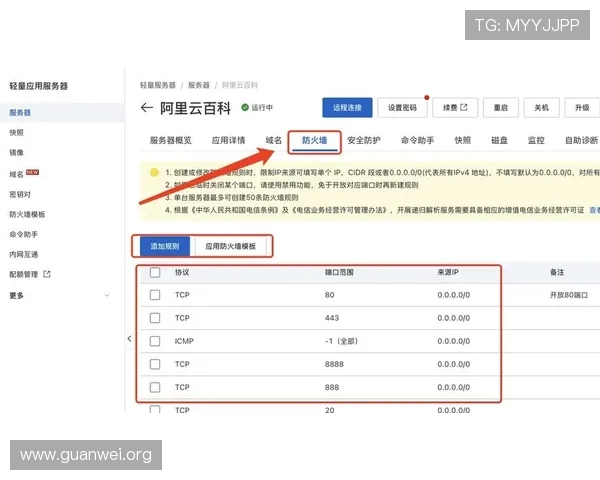Expand the 更多 section chevron in sidebar
Image resolution: width=600 pixels, height=480 pixels.
tap(107, 296)
